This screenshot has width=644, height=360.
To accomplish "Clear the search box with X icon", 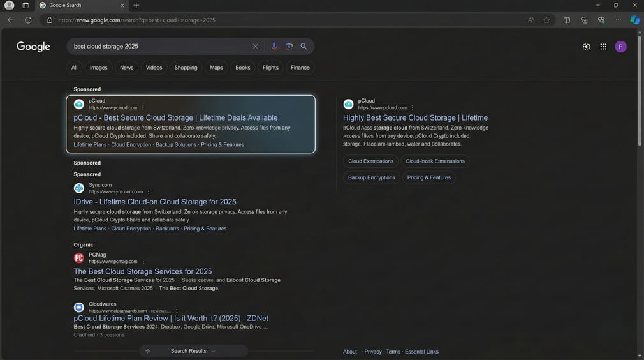I will point(256,47).
